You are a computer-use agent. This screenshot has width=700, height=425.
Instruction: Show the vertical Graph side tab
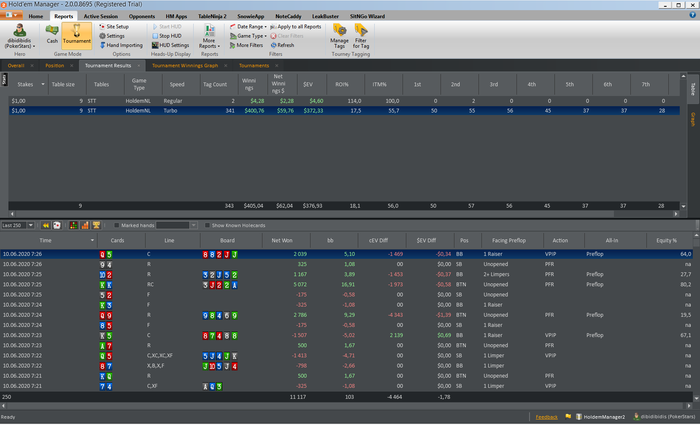click(693, 119)
